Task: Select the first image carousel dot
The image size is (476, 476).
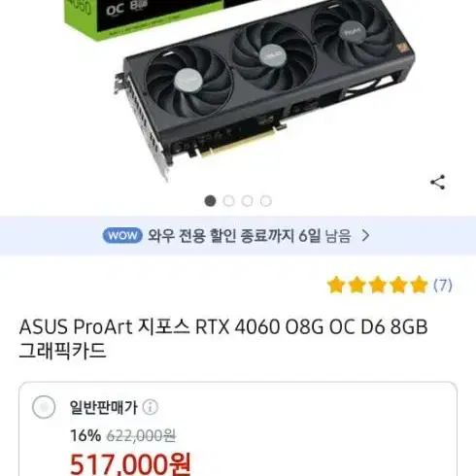Action: [x=210, y=201]
